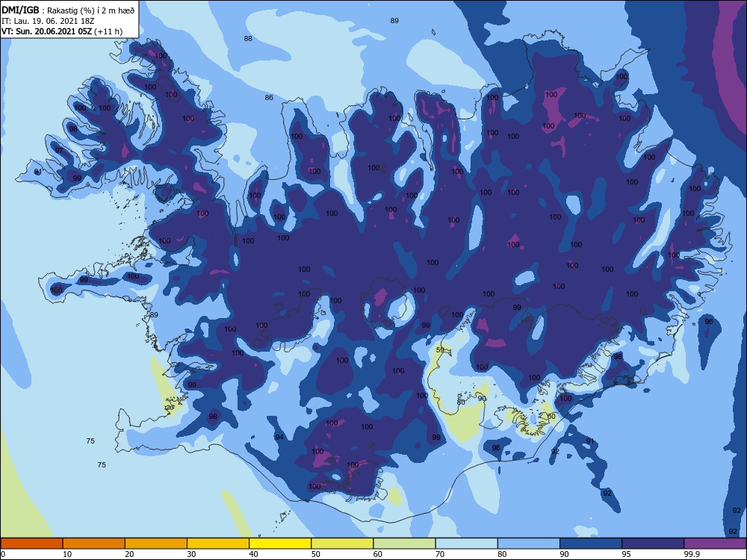Select the 30–40 legend color band
Image resolution: width=747 pixels, height=560 pixels.
click(218, 544)
